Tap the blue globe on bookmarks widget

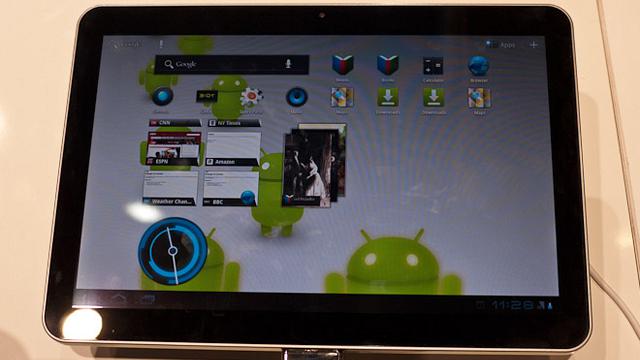[248, 198]
